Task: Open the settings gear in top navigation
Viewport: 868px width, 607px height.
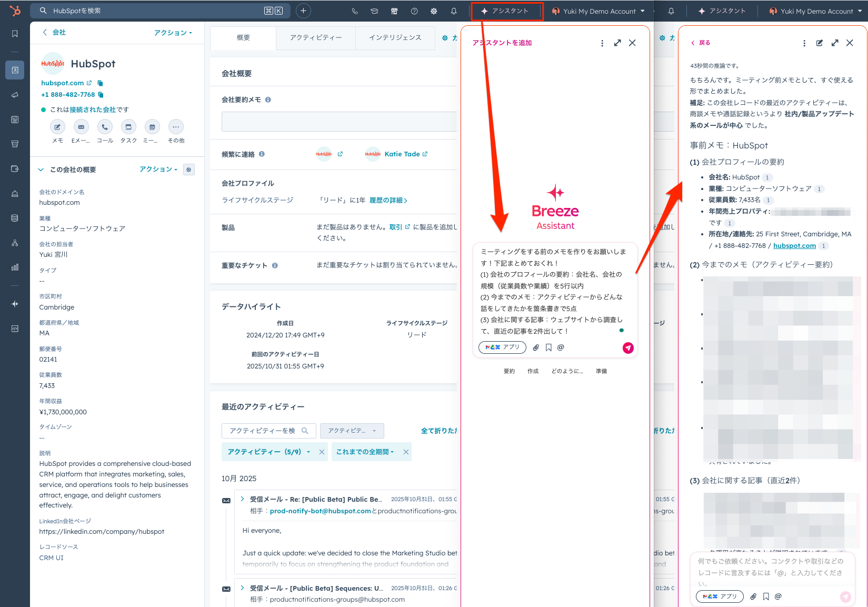Action: [x=433, y=11]
